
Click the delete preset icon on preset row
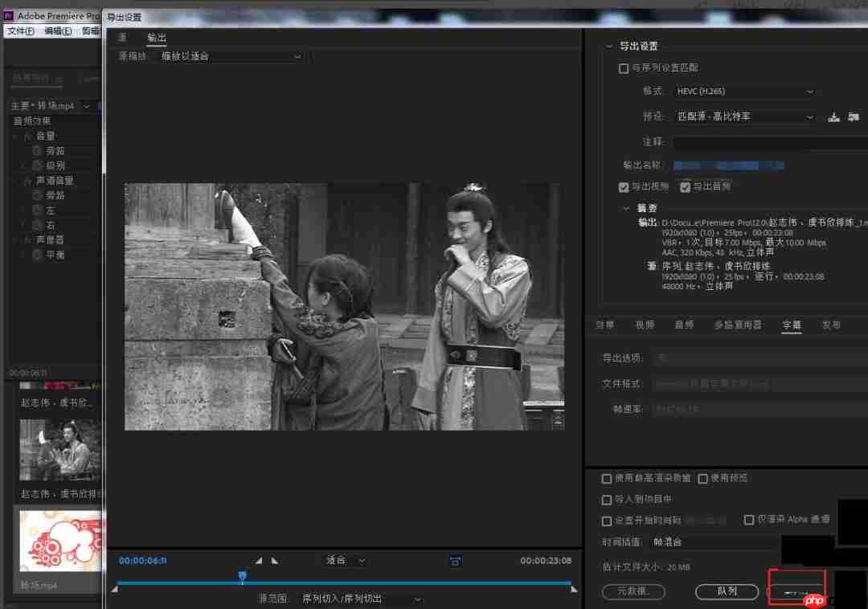click(854, 116)
